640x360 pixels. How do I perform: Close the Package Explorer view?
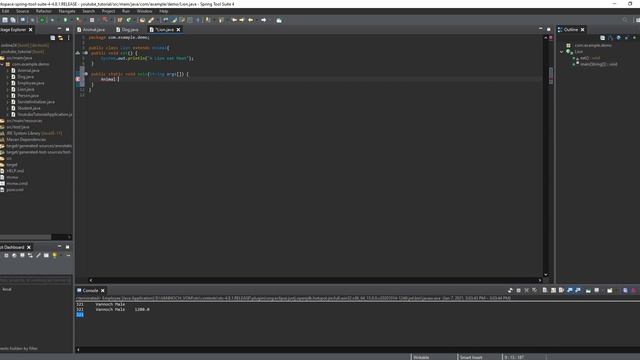[31, 29]
